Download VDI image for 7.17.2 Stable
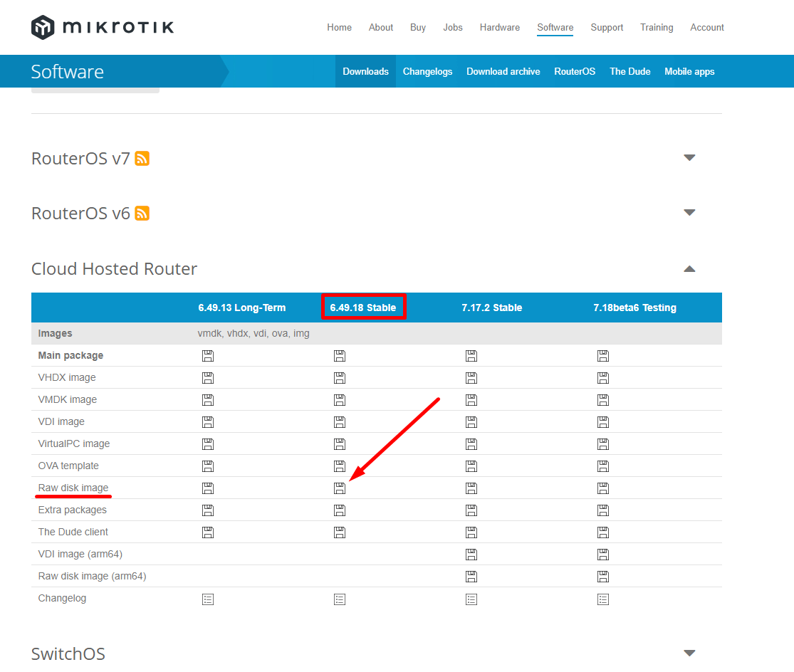The height and width of the screenshot is (672, 794). coord(471,422)
